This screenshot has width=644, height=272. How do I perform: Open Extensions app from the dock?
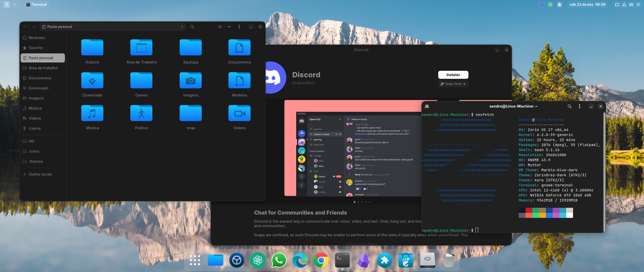tap(384, 260)
